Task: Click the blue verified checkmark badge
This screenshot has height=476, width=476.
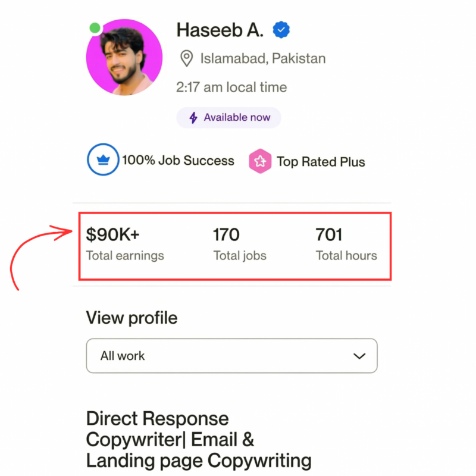Action: coord(281,30)
